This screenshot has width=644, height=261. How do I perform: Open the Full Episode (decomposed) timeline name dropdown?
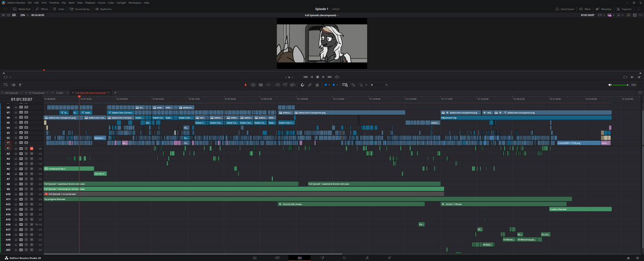[x=322, y=15]
